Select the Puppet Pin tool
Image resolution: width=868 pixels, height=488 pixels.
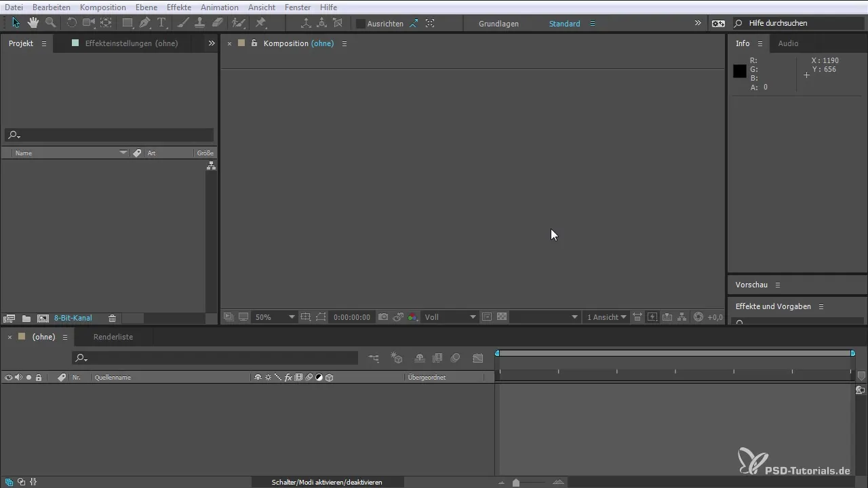coord(260,23)
